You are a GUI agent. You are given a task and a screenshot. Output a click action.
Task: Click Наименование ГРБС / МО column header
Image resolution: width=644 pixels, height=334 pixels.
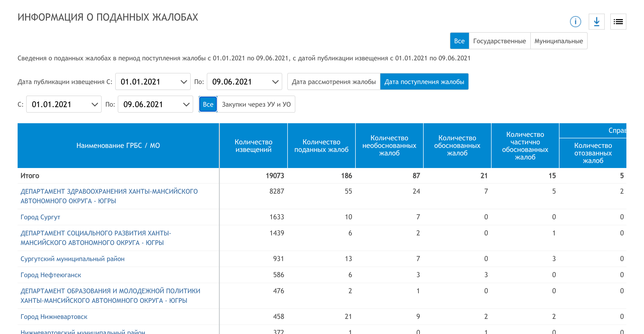(118, 146)
